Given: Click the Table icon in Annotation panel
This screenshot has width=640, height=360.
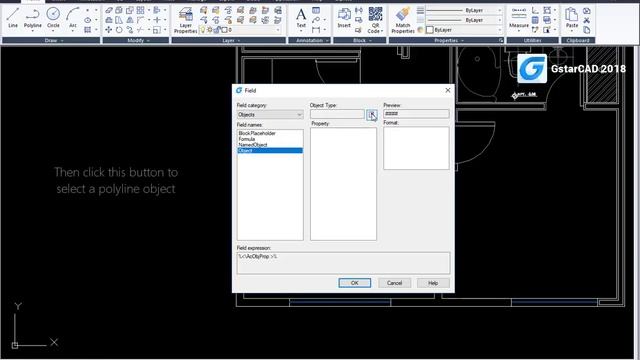Looking at the screenshot, I should [x=316, y=10].
